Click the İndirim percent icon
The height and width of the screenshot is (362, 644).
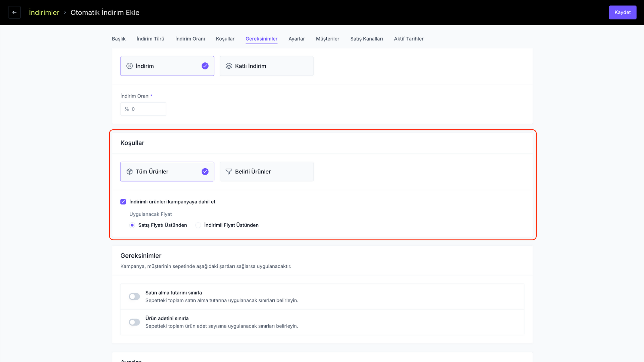(x=129, y=66)
